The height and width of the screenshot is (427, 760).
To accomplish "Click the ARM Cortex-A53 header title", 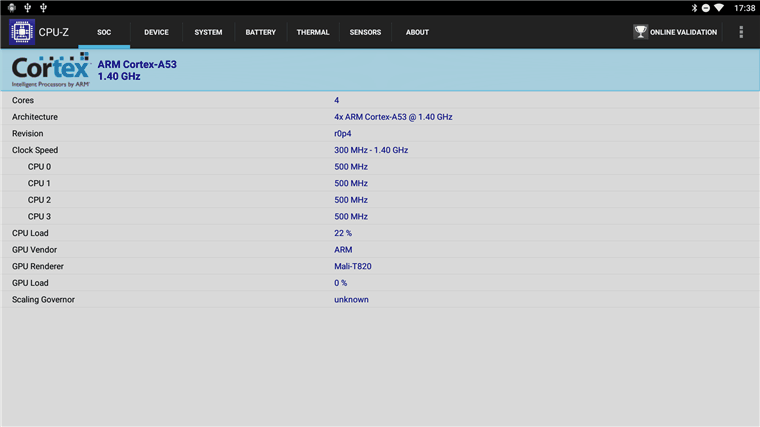I will (137, 64).
